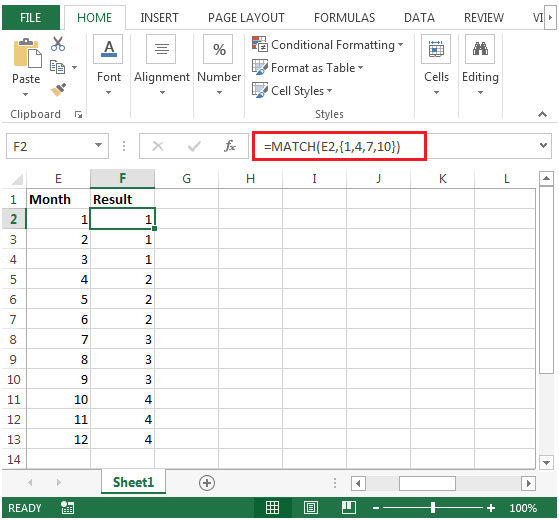
Task: Switch to the PAGE LAYOUT tab
Action: [x=246, y=17]
